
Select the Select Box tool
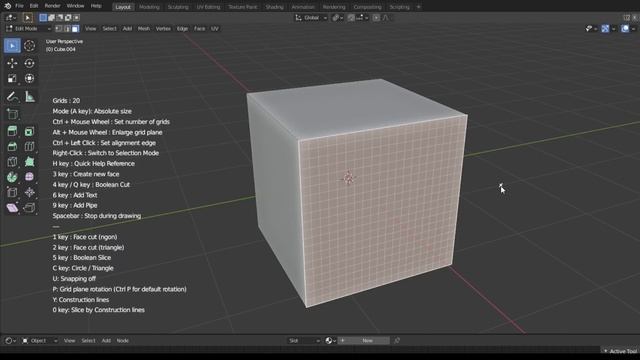pos(12,46)
